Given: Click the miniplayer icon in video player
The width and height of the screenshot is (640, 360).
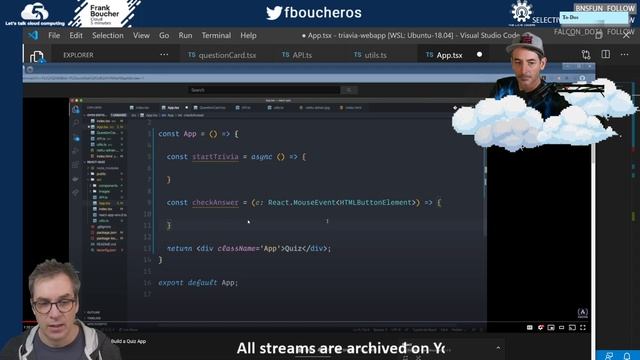Looking at the screenshot, I should [x=551, y=327].
